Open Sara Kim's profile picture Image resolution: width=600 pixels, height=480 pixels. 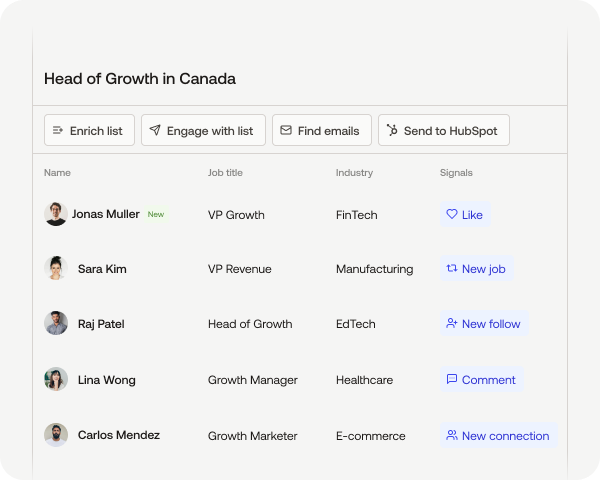[56, 269]
